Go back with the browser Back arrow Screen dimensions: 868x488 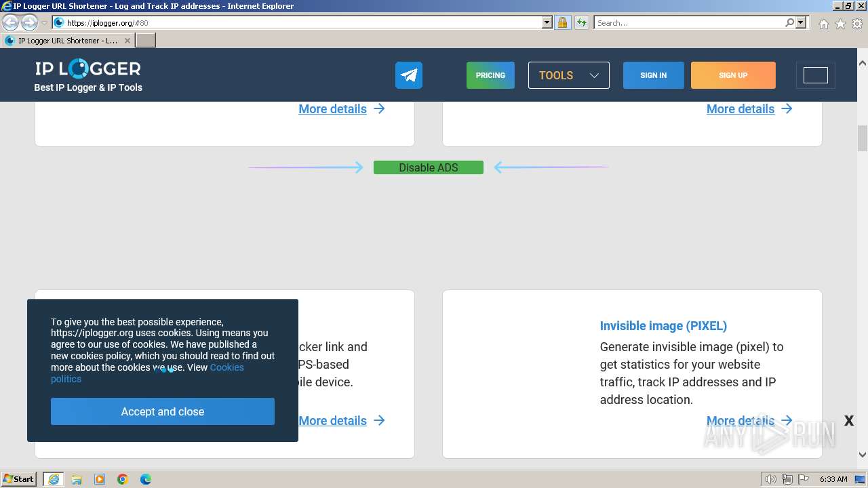pos(11,22)
